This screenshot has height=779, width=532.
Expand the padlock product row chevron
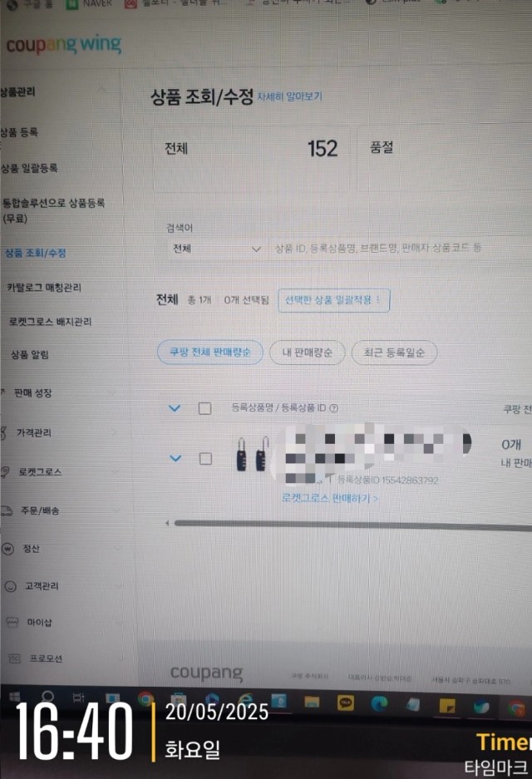(x=175, y=458)
